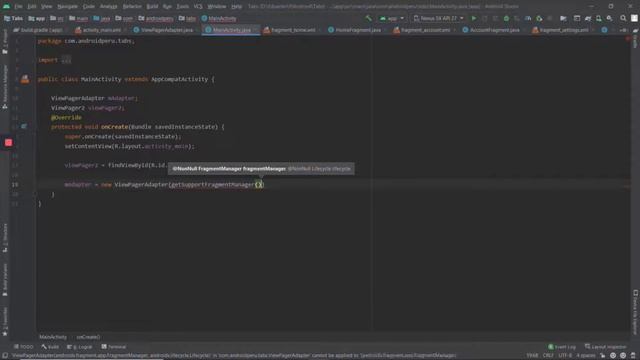The width and height of the screenshot is (640, 360).
Task: Open the Device File Explorer sidebar
Action: click(x=636, y=312)
